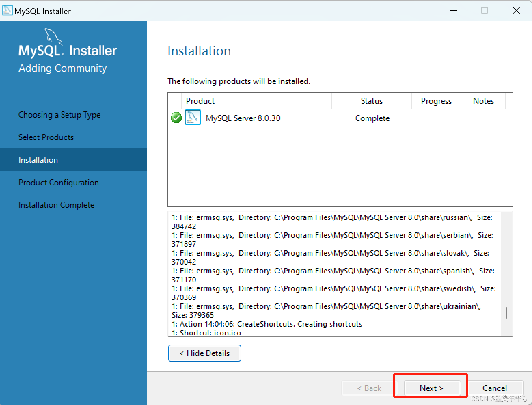Click the CreateShortcuts action log line
532x405 pixels.
tap(267, 324)
